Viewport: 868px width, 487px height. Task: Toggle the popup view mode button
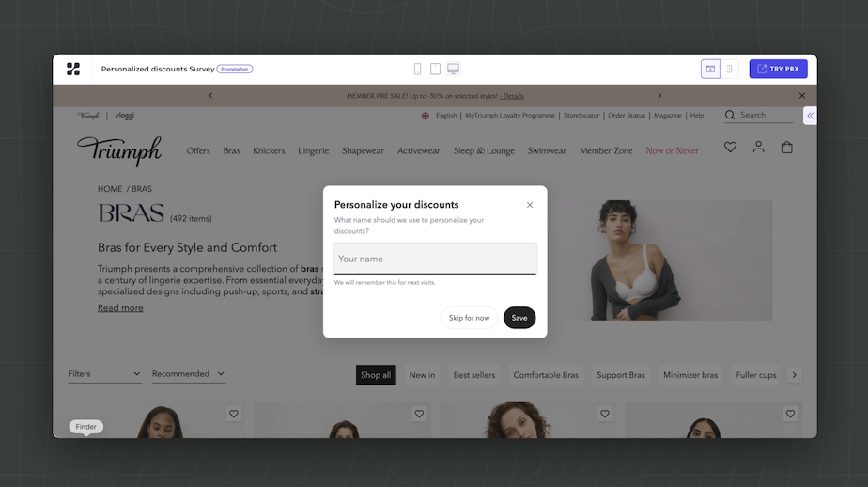[x=710, y=69]
